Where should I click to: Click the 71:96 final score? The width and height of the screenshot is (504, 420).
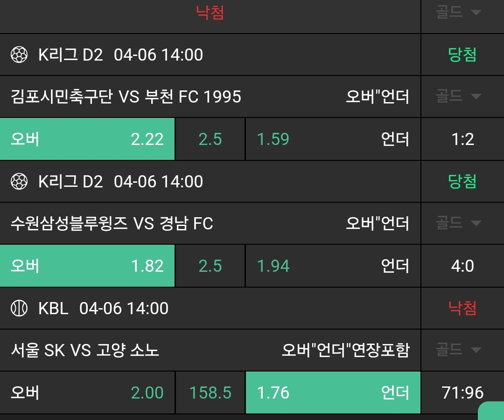click(x=462, y=392)
